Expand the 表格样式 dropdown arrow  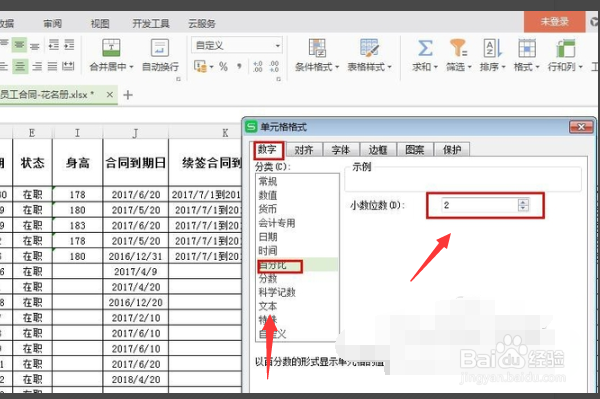point(390,67)
